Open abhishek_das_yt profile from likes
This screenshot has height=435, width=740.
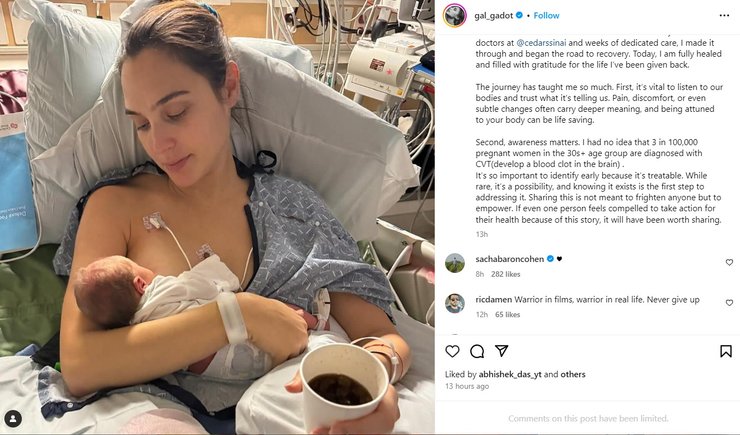pyautogui.click(x=510, y=374)
